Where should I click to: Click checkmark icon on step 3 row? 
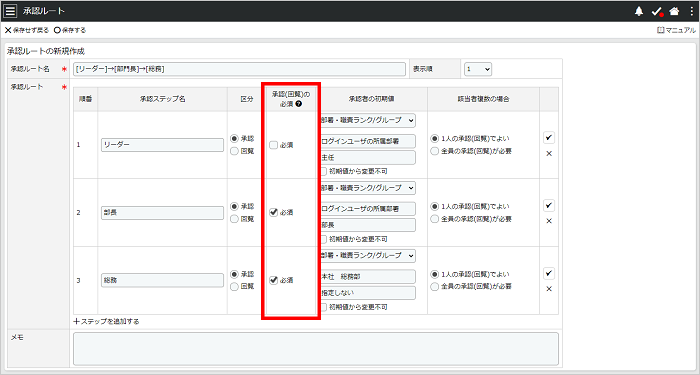(549, 273)
